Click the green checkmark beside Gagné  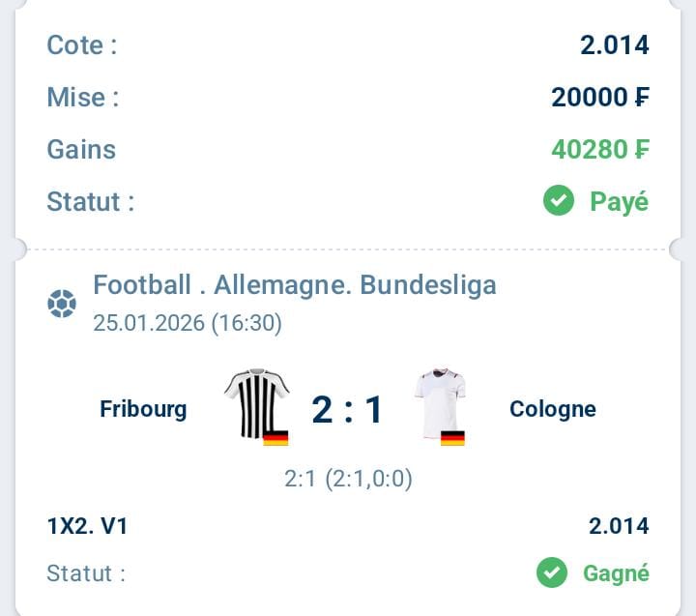(x=552, y=572)
